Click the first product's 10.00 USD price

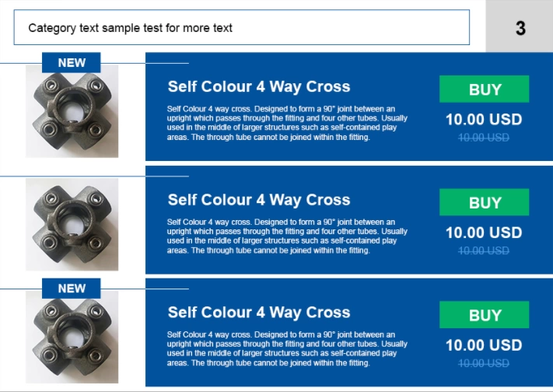483,120
